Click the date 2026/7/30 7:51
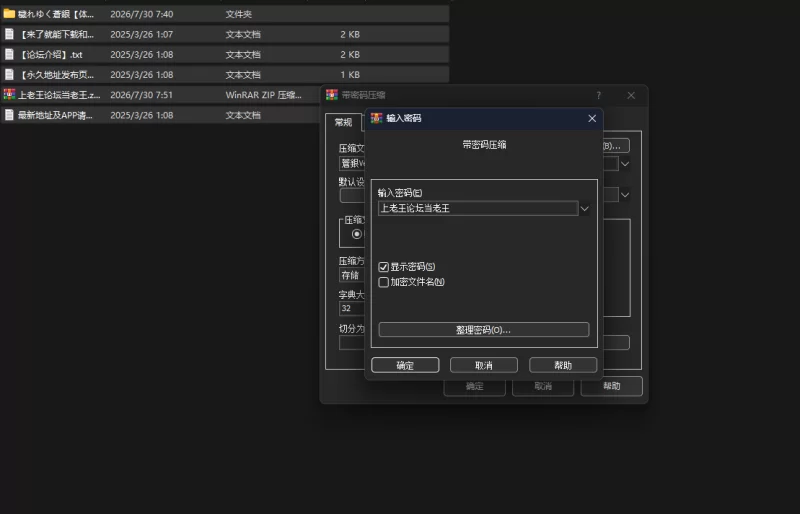Viewport: 800px width, 514px height. (141, 94)
